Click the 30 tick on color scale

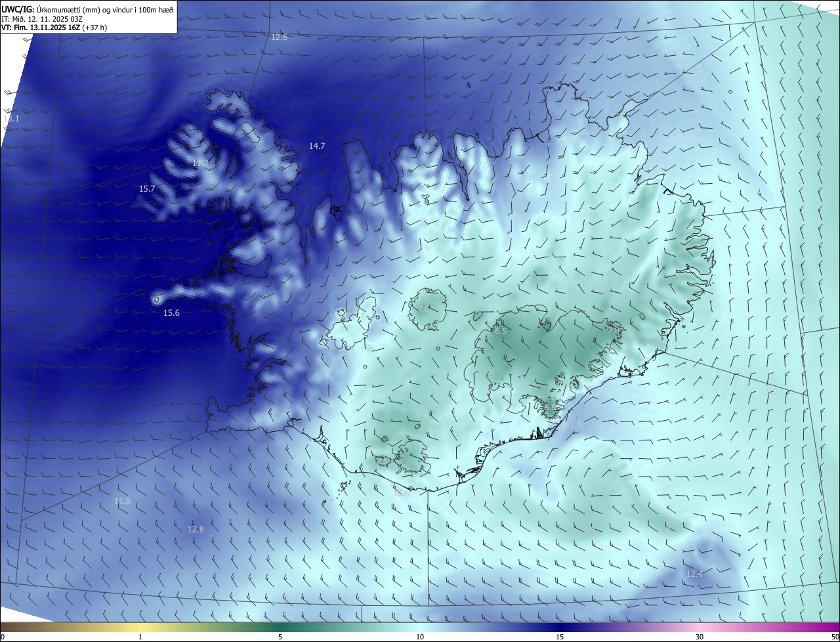coord(700,637)
